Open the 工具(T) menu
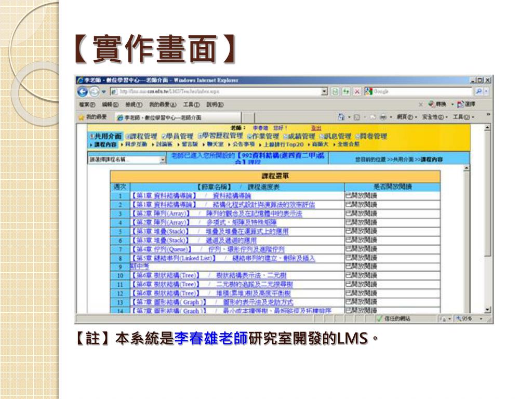This screenshot has height=399, width=532. pos(191,104)
